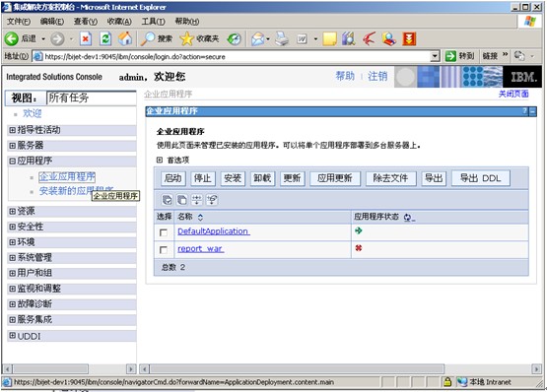Image resolution: width=547 pixels, height=392 pixels.
Task: Expand the 安全性 tree node
Action: [x=12, y=227]
